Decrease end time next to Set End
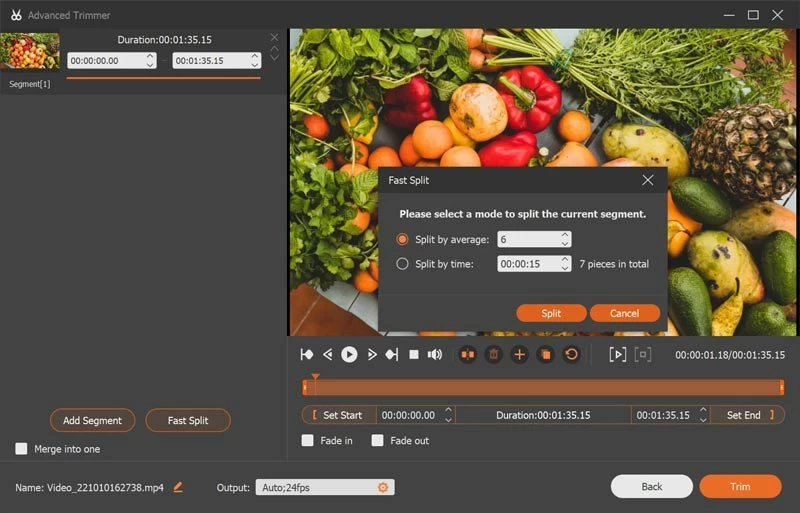Viewport: 800px width, 513px height. click(x=703, y=420)
